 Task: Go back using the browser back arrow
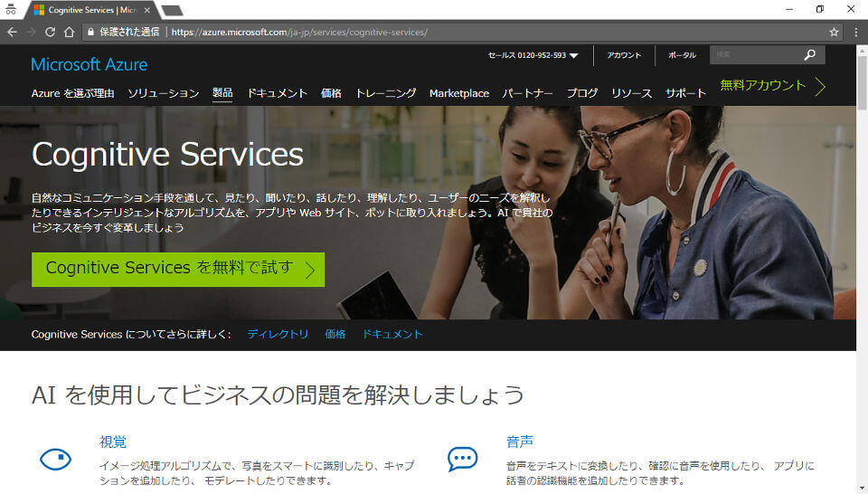coord(12,33)
